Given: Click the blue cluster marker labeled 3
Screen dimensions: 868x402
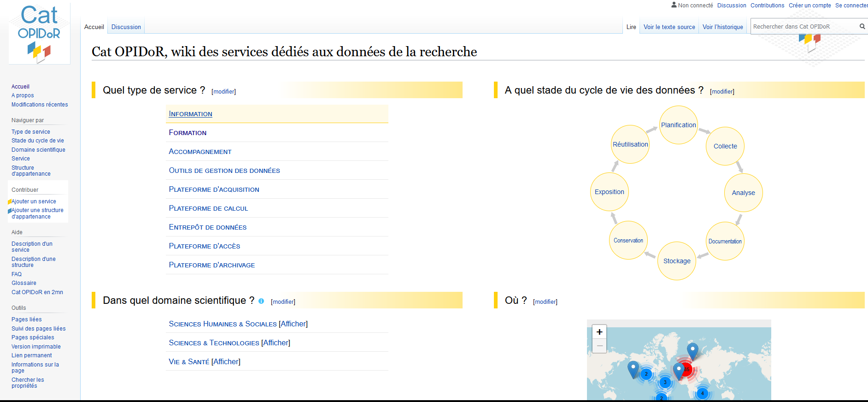Looking at the screenshot, I should [665, 382].
